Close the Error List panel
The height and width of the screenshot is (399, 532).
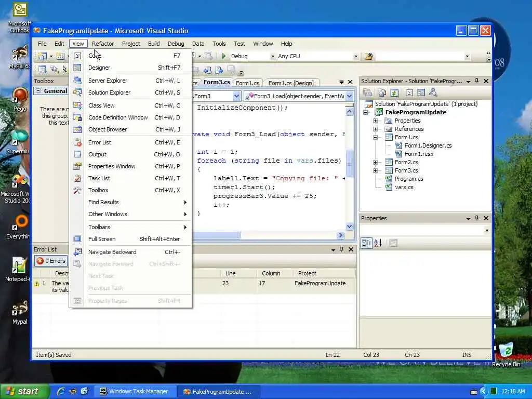[x=351, y=249]
